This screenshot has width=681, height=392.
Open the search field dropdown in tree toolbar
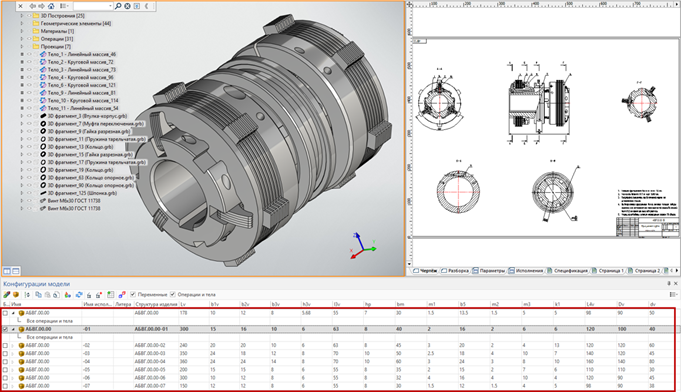tap(110, 6)
